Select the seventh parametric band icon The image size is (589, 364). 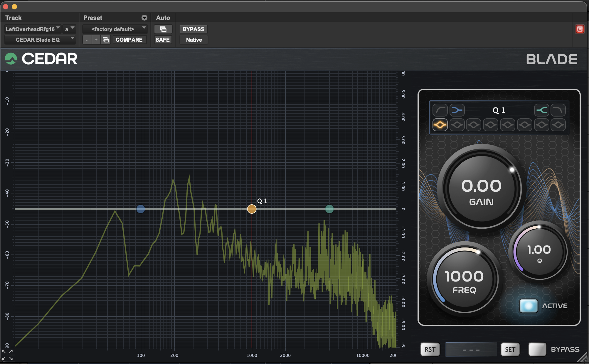[x=541, y=125]
